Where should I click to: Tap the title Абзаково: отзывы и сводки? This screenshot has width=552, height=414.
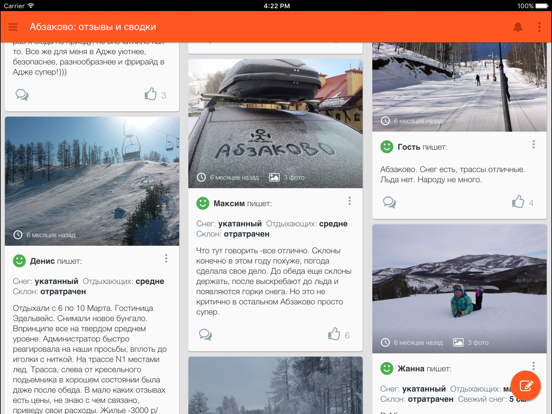pyautogui.click(x=93, y=27)
